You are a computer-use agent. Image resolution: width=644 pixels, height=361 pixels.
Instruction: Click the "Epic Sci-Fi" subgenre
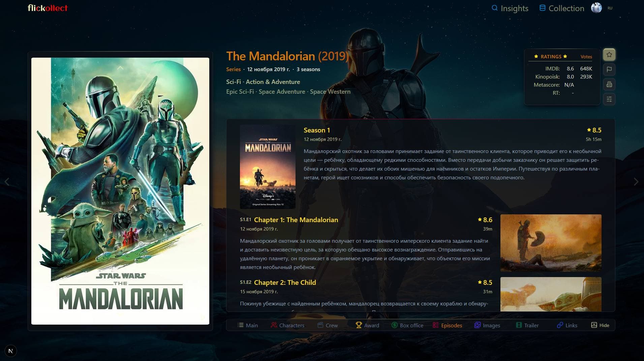pos(240,91)
